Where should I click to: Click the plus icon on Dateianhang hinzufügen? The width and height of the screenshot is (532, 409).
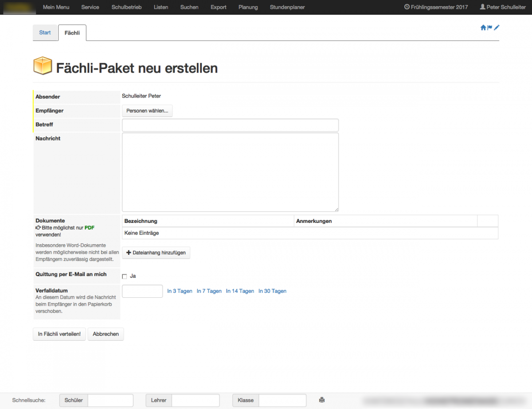click(129, 253)
